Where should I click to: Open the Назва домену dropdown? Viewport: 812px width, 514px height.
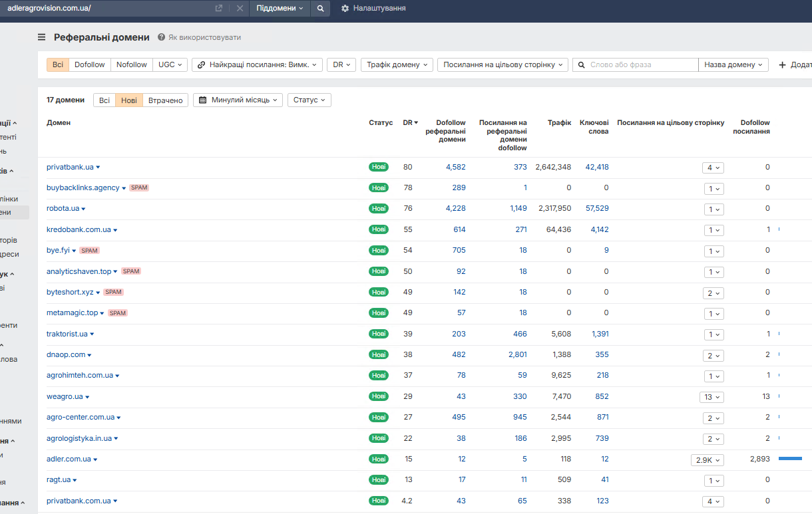(x=733, y=64)
